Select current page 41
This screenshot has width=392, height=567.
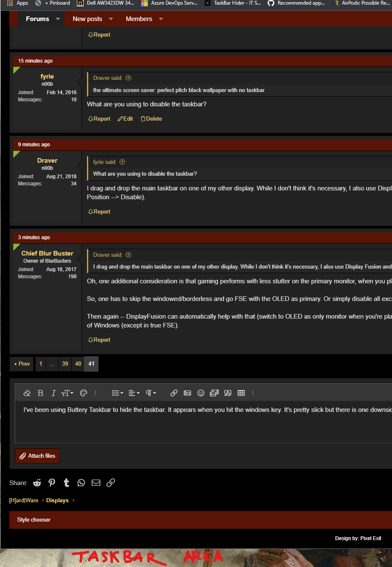tap(92, 364)
